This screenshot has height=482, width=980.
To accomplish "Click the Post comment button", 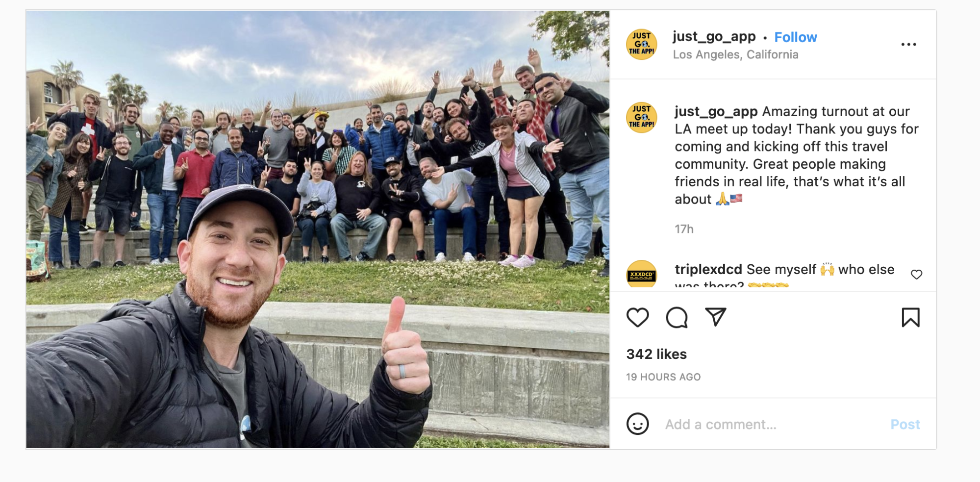I will (905, 424).
